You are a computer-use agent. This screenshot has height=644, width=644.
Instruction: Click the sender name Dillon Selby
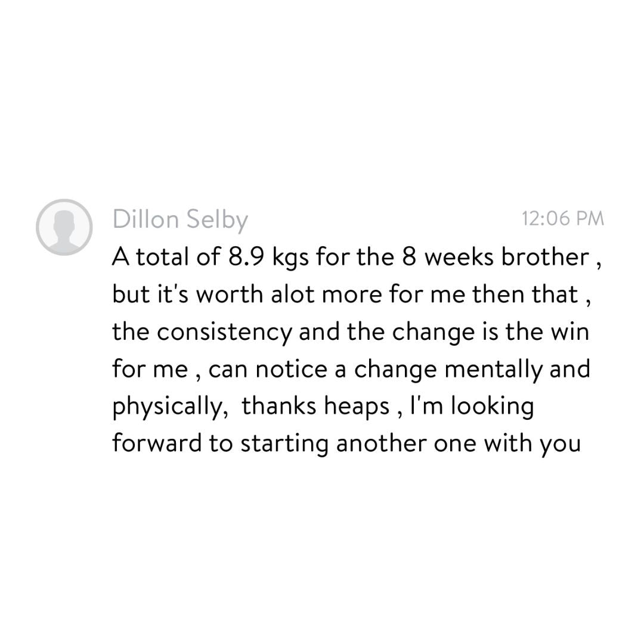click(180, 219)
